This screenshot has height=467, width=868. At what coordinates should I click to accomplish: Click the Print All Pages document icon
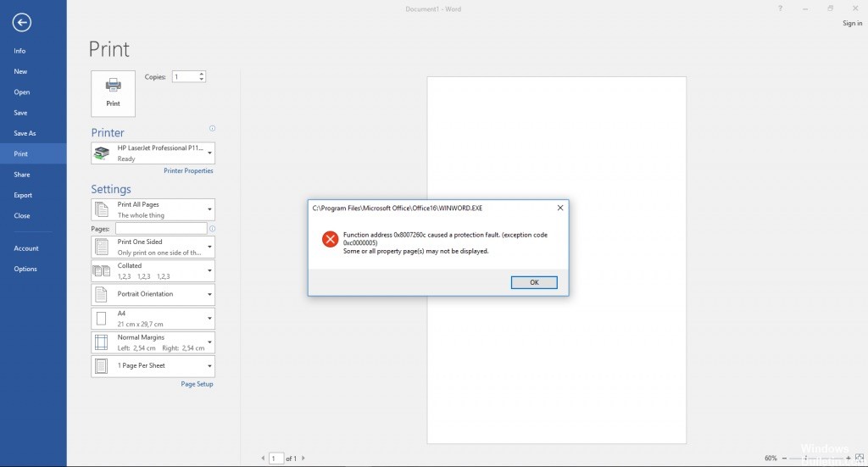point(102,209)
